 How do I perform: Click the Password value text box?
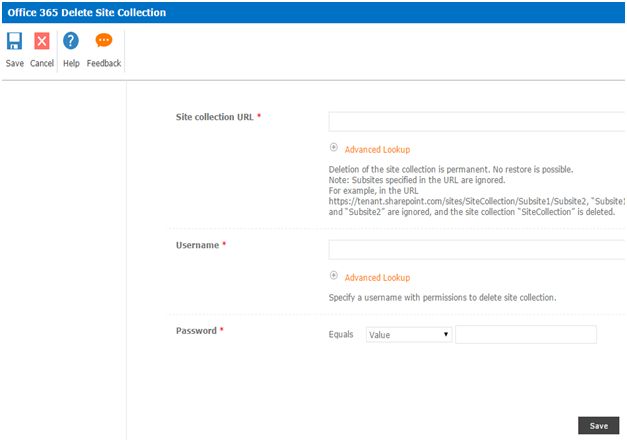526,334
